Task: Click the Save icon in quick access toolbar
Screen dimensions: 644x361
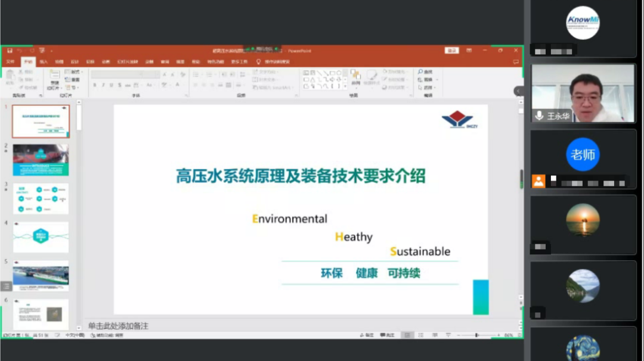Action: [9, 51]
